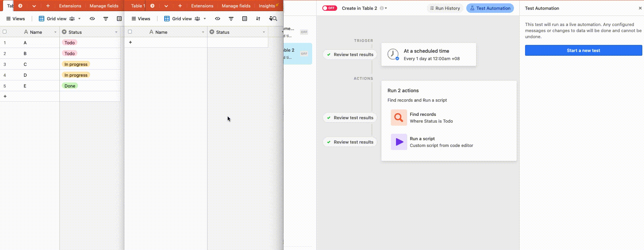Screen dimensions: 644x250
Task: Click OFF badge of the highlighted automation in list
Action: click(304, 54)
